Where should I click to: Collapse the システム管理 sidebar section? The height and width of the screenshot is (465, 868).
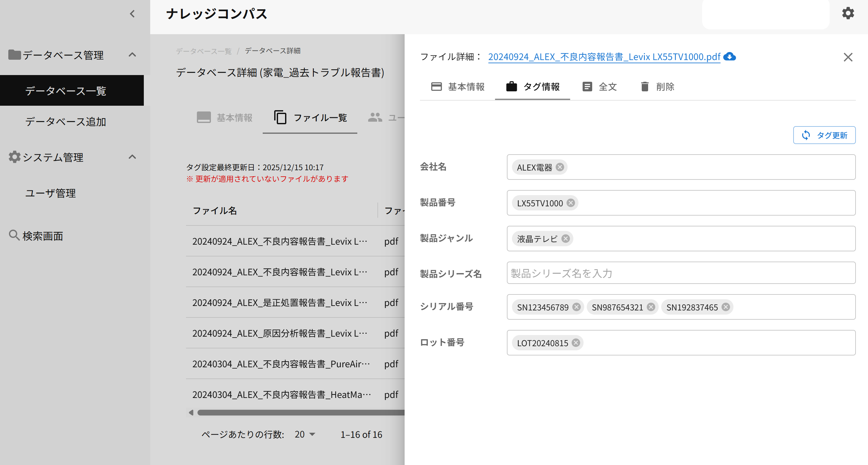(132, 157)
